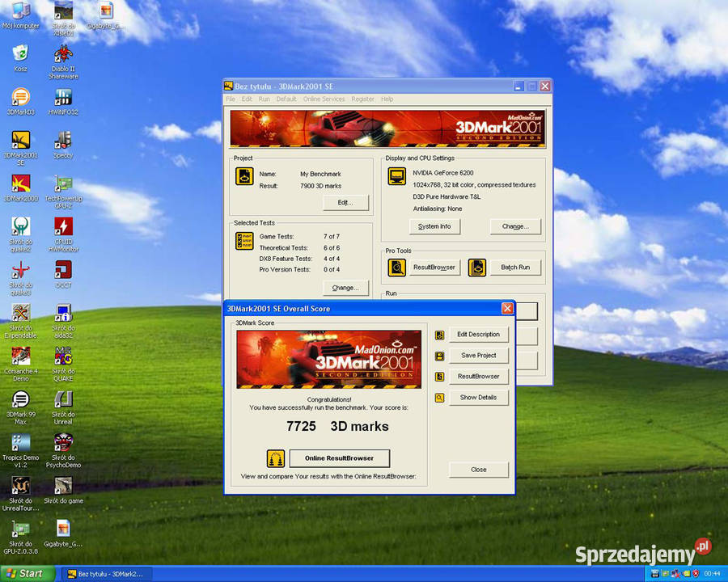Click the Selected Tests list icon
The width and height of the screenshot is (728, 582).
pos(243,241)
